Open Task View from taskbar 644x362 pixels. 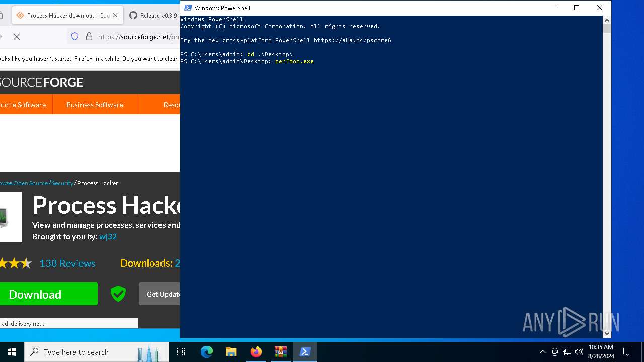[x=181, y=352]
